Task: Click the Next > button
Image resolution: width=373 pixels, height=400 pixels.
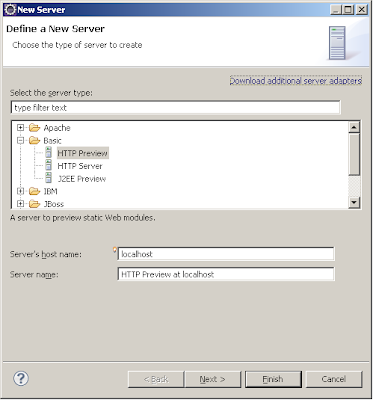Action: [x=213, y=379]
